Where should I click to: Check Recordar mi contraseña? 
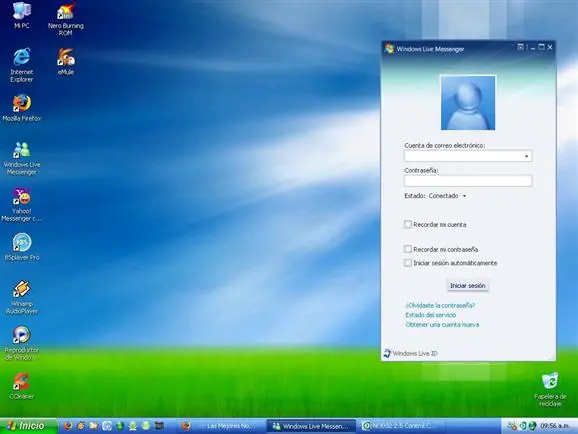coord(408,249)
